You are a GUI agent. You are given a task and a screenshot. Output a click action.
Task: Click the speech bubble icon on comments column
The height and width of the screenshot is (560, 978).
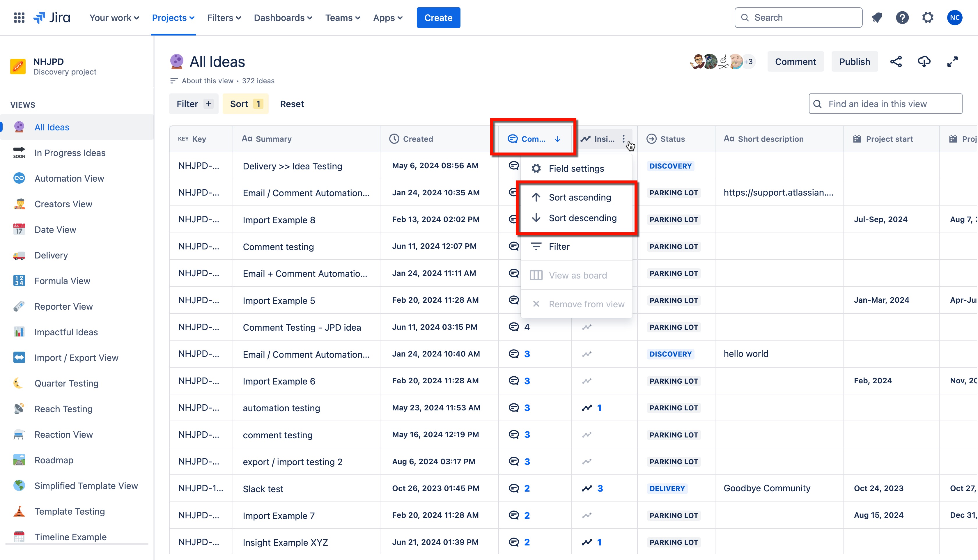[x=512, y=139]
